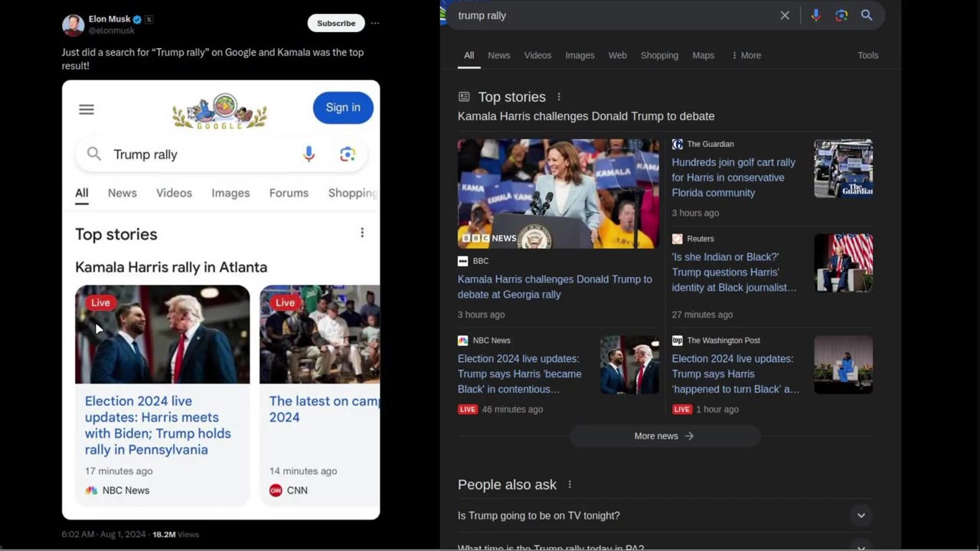Click voice search microphone in the dark Google bar
This screenshot has height=551, width=980.
(x=815, y=15)
